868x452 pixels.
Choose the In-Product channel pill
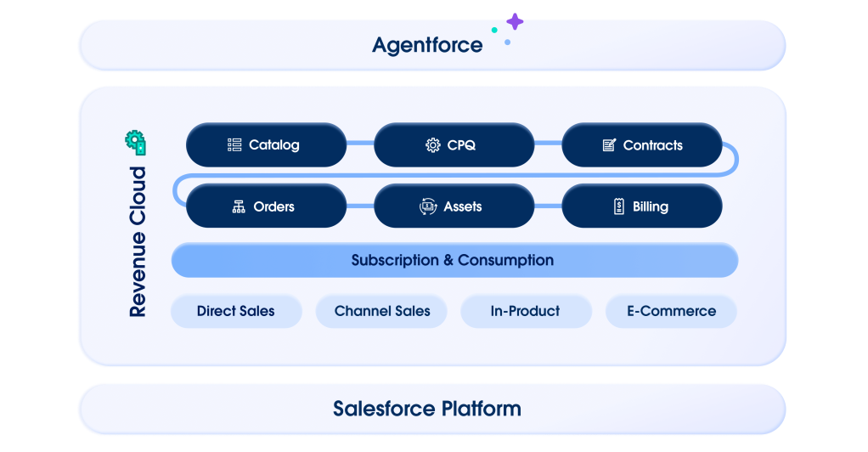coord(525,311)
